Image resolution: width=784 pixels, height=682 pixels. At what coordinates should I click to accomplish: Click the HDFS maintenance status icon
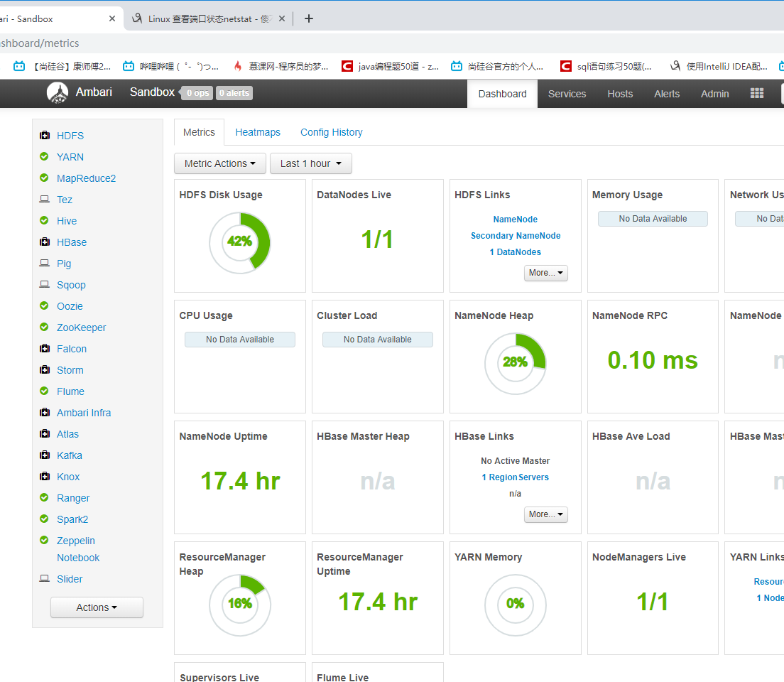pyautogui.click(x=45, y=135)
